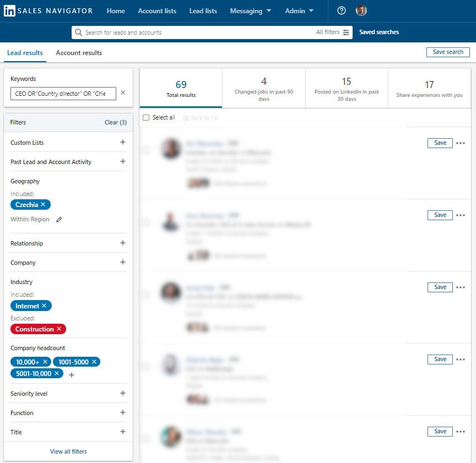This screenshot has height=463, width=476.
Task: Switch to Account results tab
Action: [79, 53]
